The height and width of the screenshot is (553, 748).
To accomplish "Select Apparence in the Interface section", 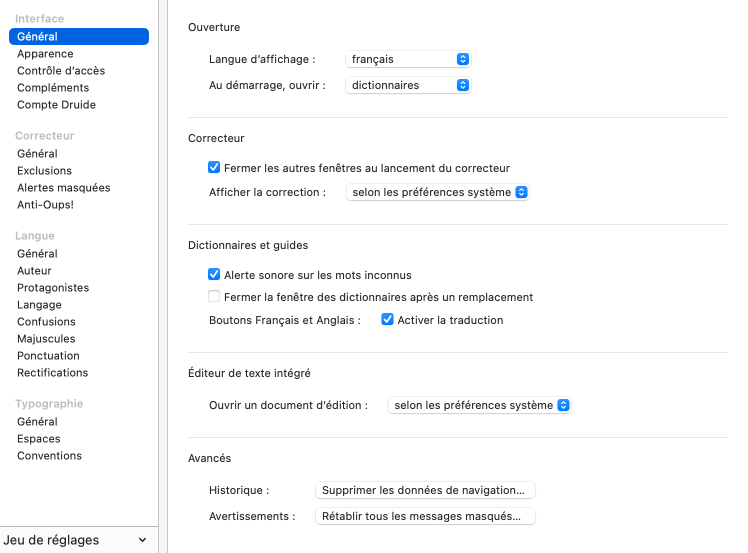I will click(x=45, y=54).
